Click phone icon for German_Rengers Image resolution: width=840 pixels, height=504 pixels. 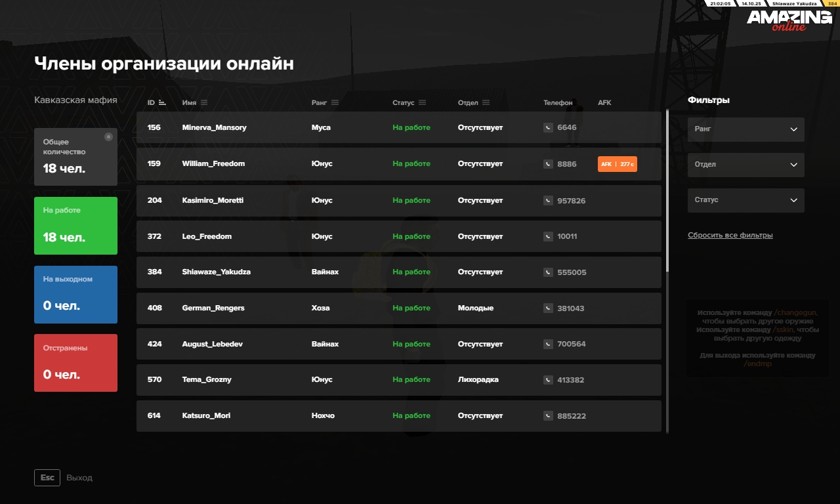(x=548, y=308)
